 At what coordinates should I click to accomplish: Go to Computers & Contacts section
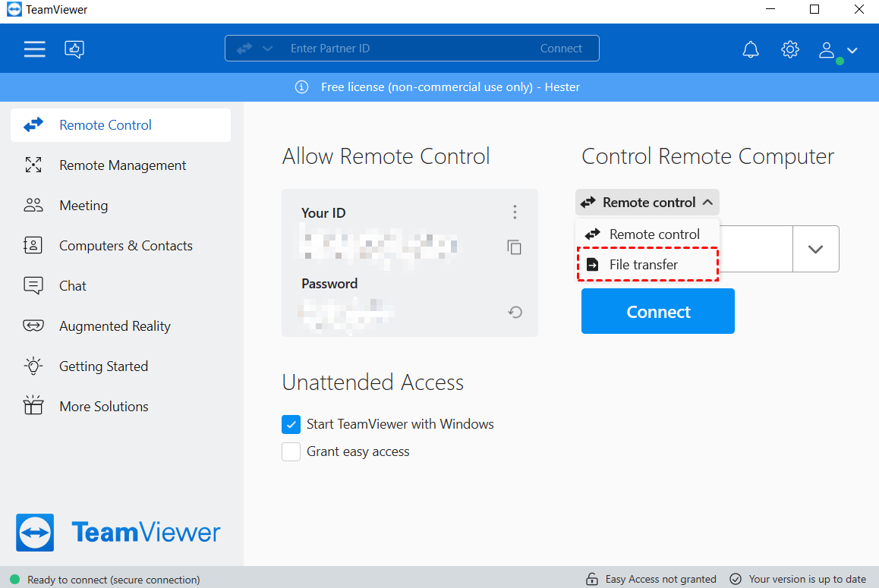coord(125,246)
